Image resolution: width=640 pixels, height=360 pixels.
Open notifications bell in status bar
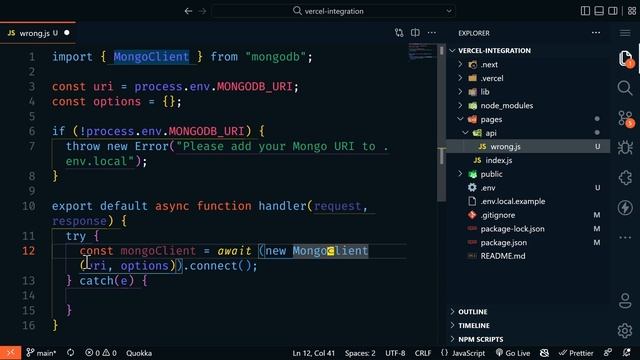click(x=627, y=353)
